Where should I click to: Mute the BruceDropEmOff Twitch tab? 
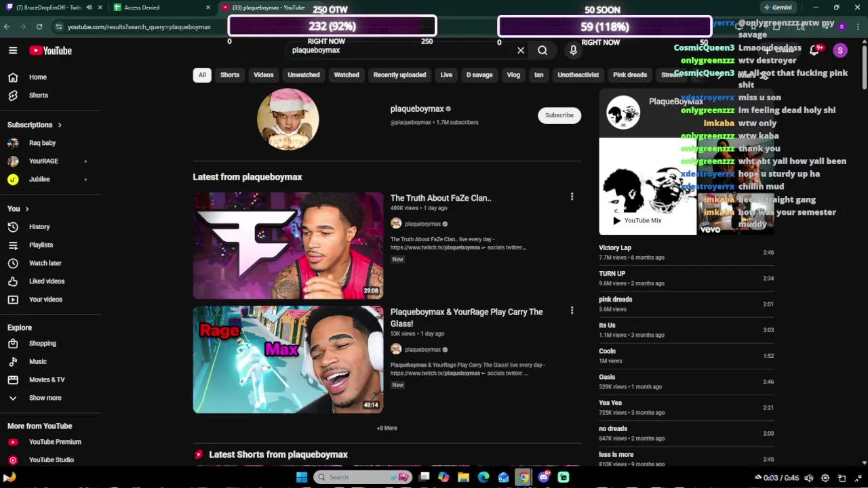(x=89, y=7)
